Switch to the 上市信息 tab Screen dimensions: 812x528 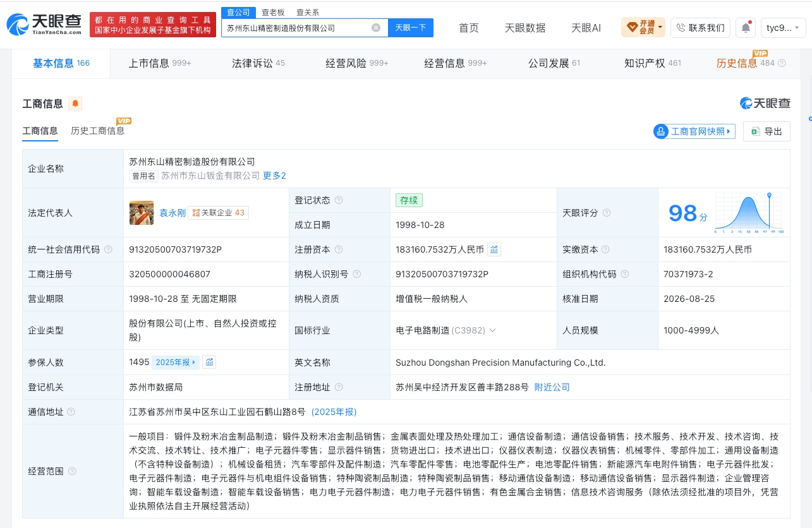pyautogui.click(x=160, y=63)
